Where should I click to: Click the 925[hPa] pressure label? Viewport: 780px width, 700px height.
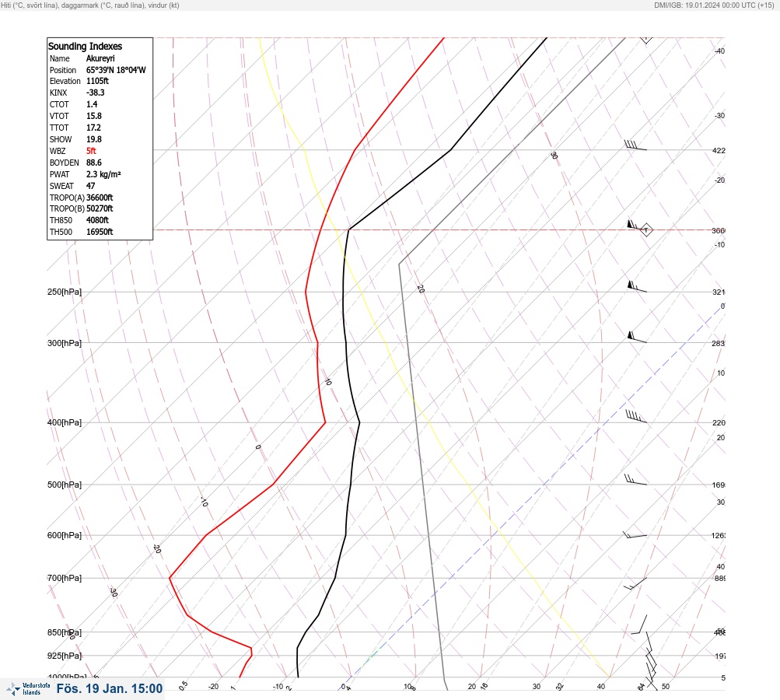click(x=65, y=656)
